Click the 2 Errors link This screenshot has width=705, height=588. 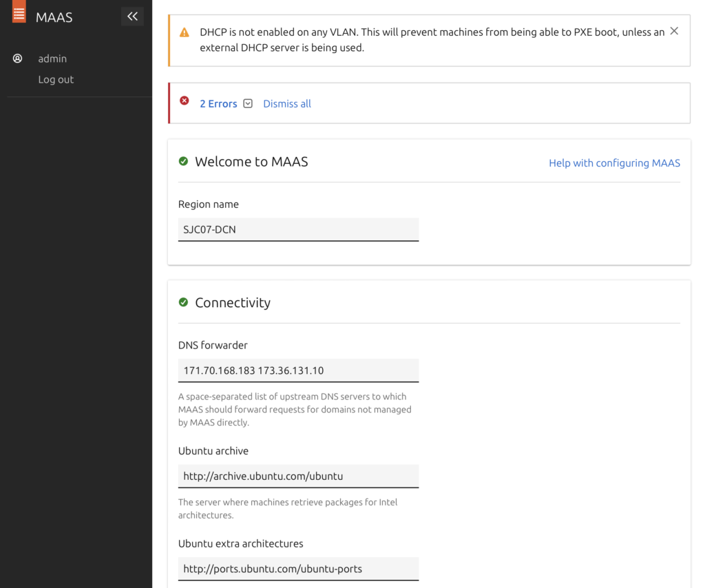coord(218,104)
